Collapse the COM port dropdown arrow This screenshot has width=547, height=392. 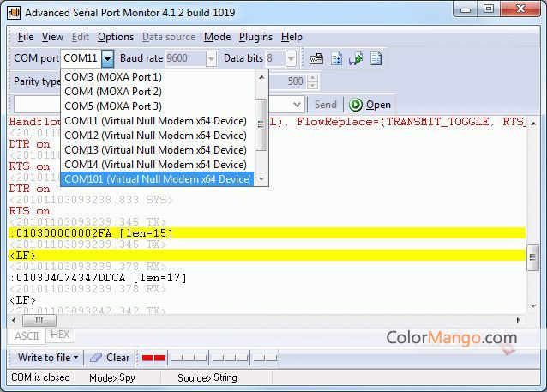pyautogui.click(x=107, y=58)
